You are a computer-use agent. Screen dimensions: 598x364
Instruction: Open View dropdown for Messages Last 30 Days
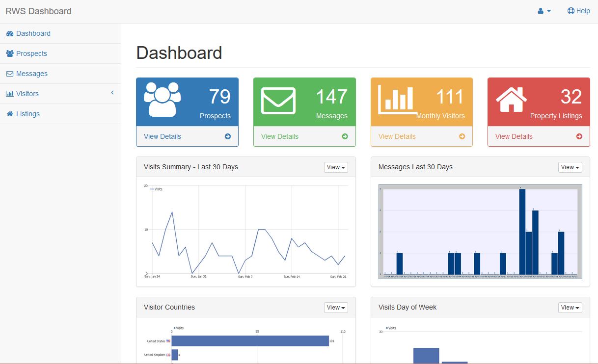coord(570,167)
